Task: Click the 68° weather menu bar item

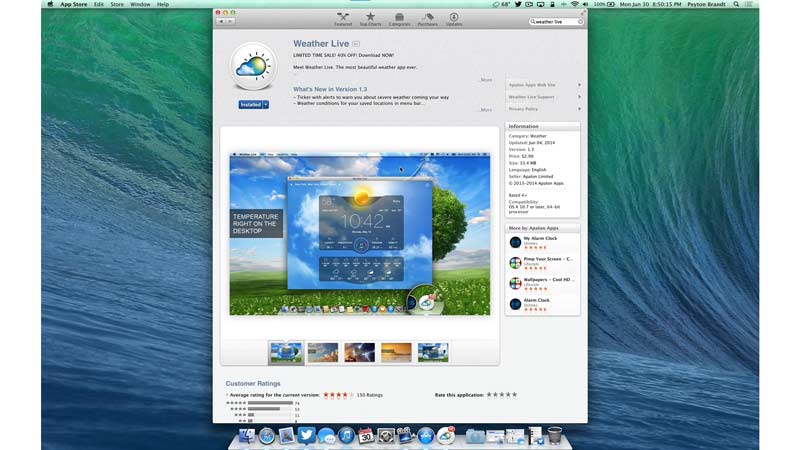Action: click(502, 4)
